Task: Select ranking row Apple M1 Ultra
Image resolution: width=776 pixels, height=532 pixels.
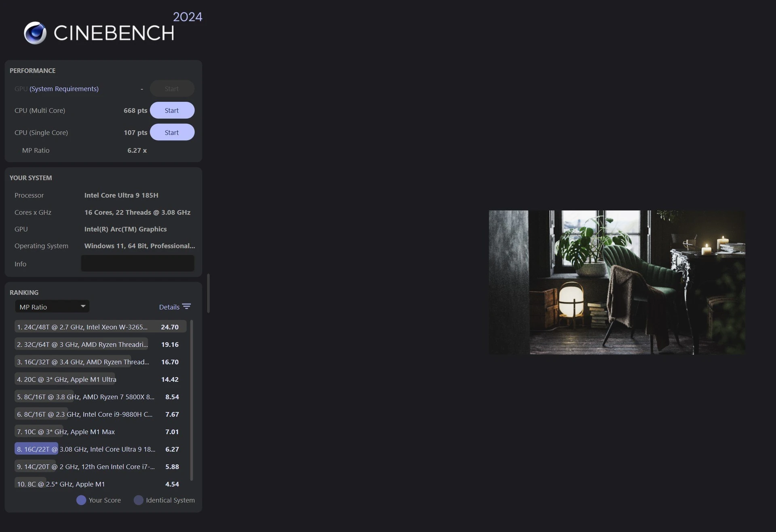Action: (x=100, y=379)
